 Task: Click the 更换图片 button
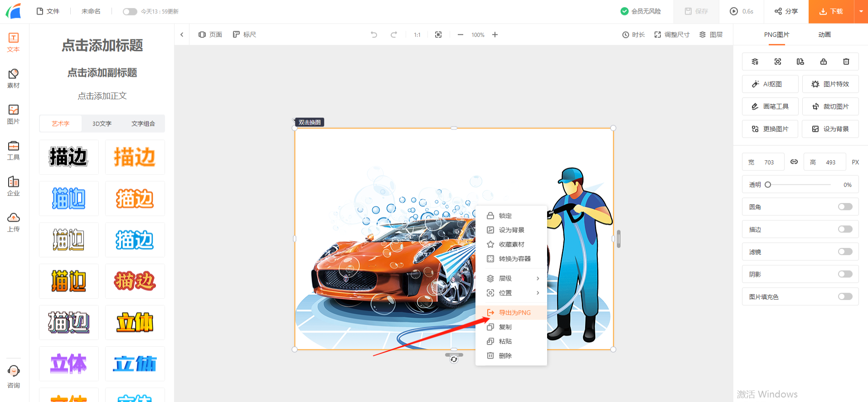(770, 129)
